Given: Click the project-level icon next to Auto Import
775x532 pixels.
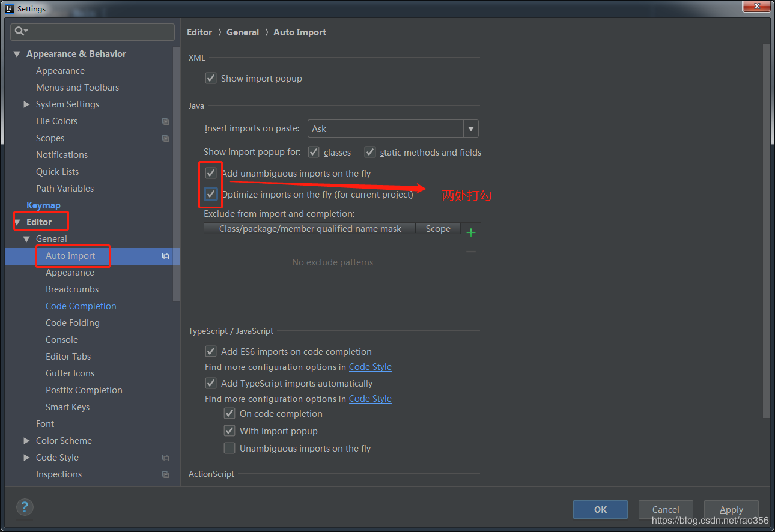Looking at the screenshot, I should click(166, 256).
